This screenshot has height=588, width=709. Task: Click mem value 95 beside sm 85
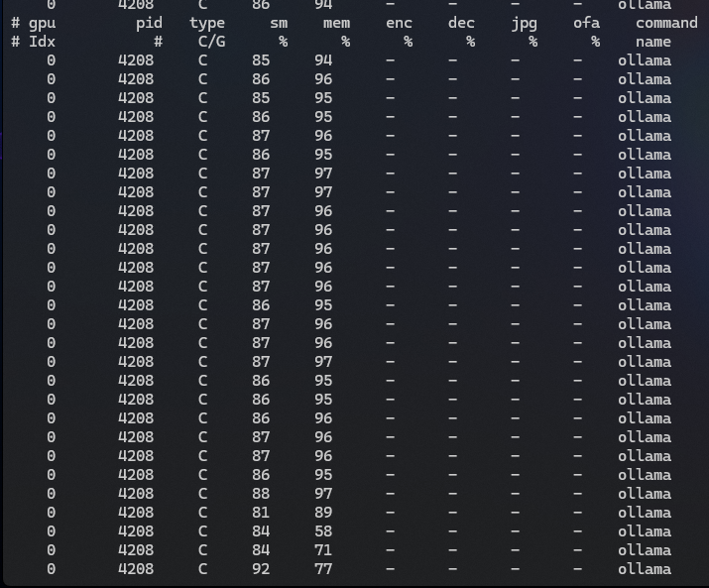(323, 98)
